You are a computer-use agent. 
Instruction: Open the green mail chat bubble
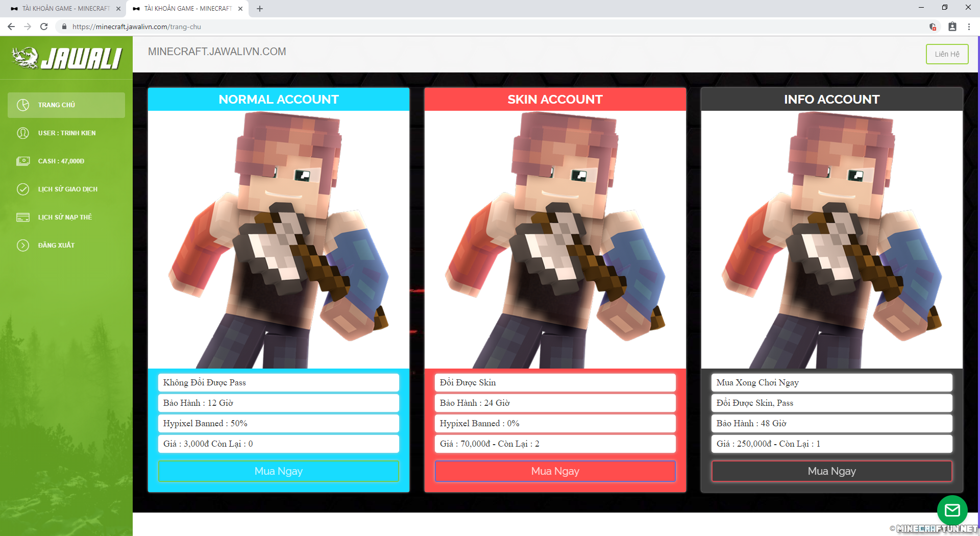coord(952,510)
